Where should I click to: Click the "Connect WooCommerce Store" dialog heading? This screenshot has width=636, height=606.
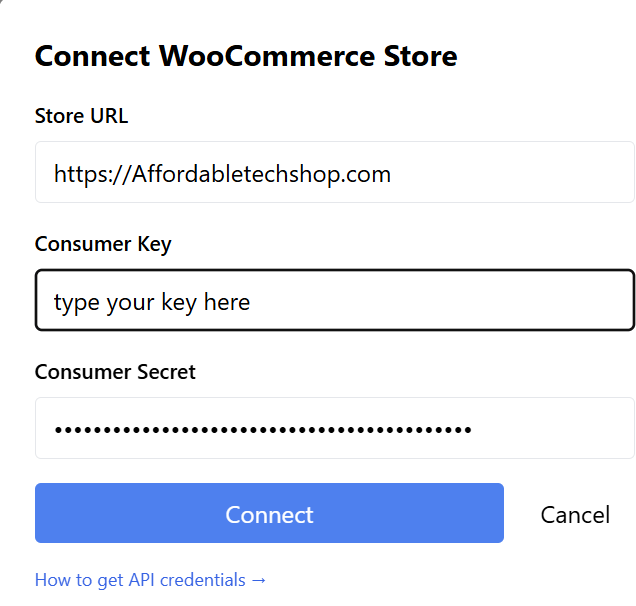coord(246,55)
